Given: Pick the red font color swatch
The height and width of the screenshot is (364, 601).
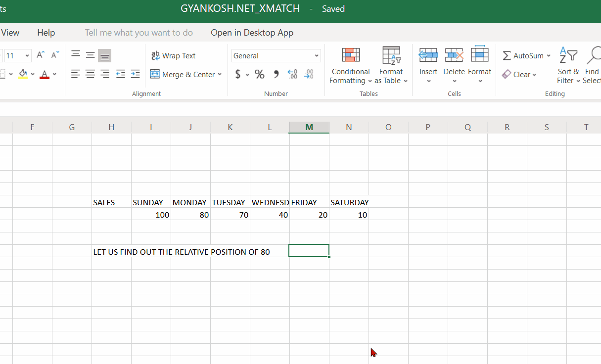Looking at the screenshot, I should [44, 77].
